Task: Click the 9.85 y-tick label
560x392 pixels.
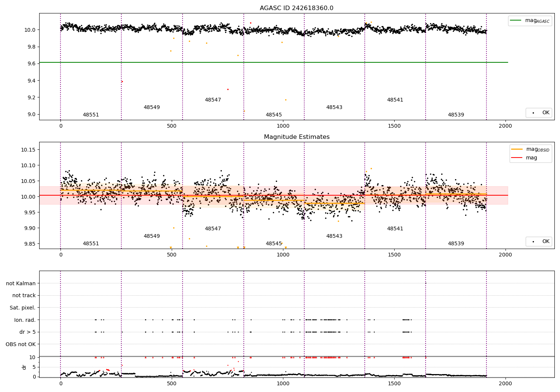Action: click(30, 244)
